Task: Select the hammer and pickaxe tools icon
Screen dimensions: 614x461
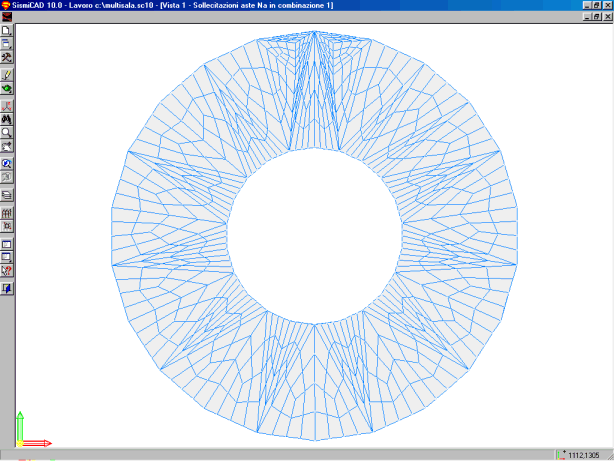Action: click(x=7, y=57)
